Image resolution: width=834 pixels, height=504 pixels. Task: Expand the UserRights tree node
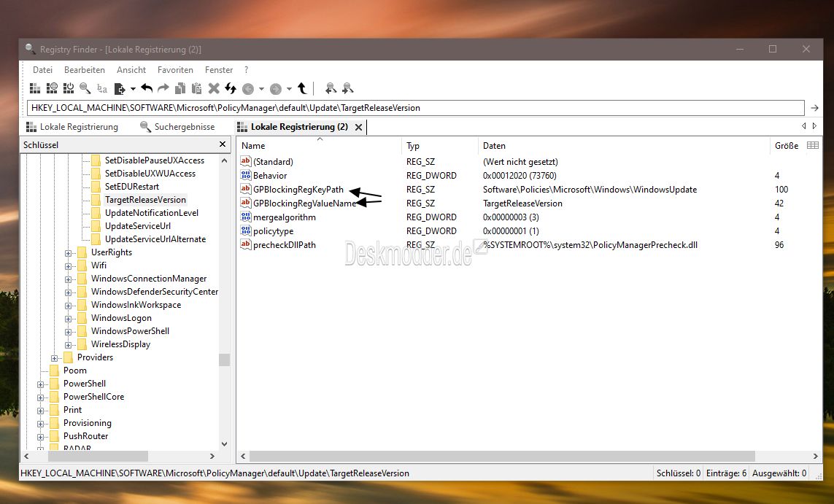69,252
